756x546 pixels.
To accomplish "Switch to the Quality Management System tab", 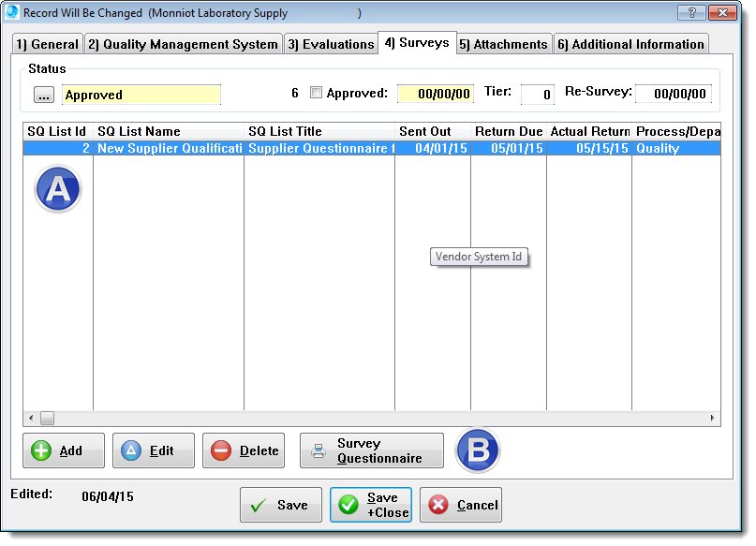I will 184,44.
